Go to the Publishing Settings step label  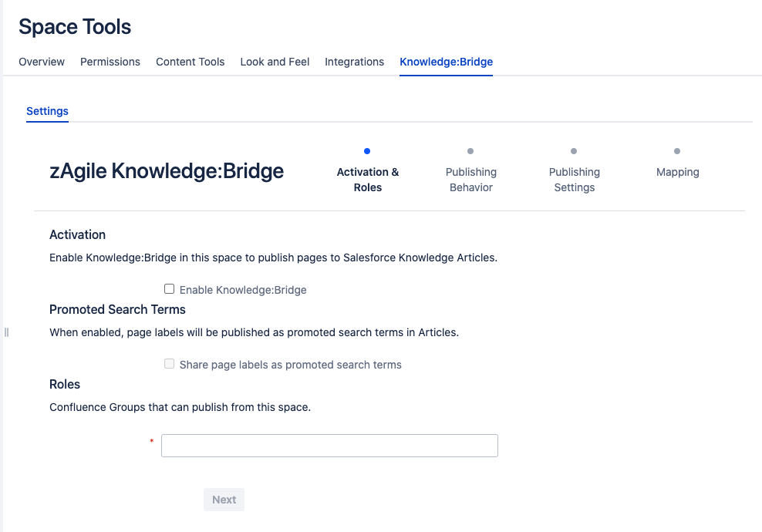574,180
